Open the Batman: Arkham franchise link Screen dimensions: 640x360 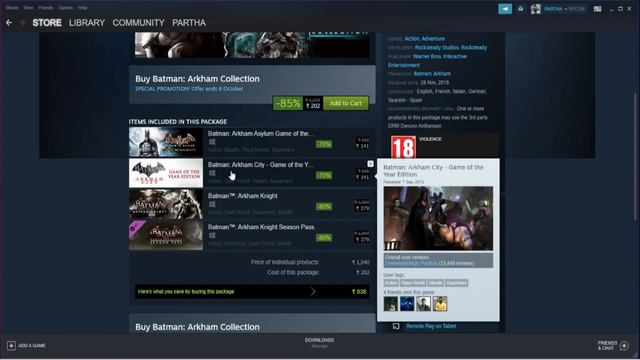pyautogui.click(x=432, y=74)
